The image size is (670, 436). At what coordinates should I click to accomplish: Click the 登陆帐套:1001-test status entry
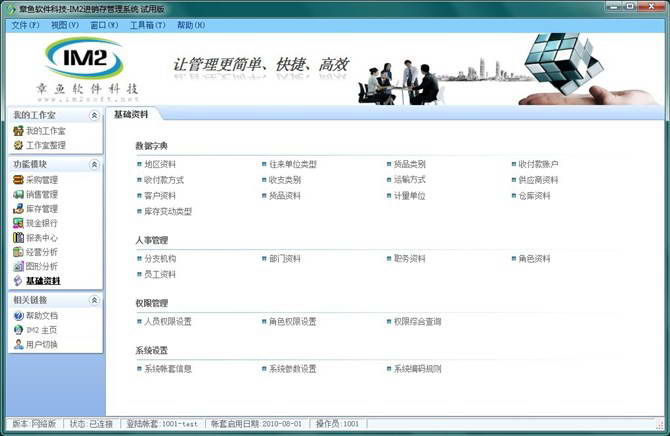(162, 424)
